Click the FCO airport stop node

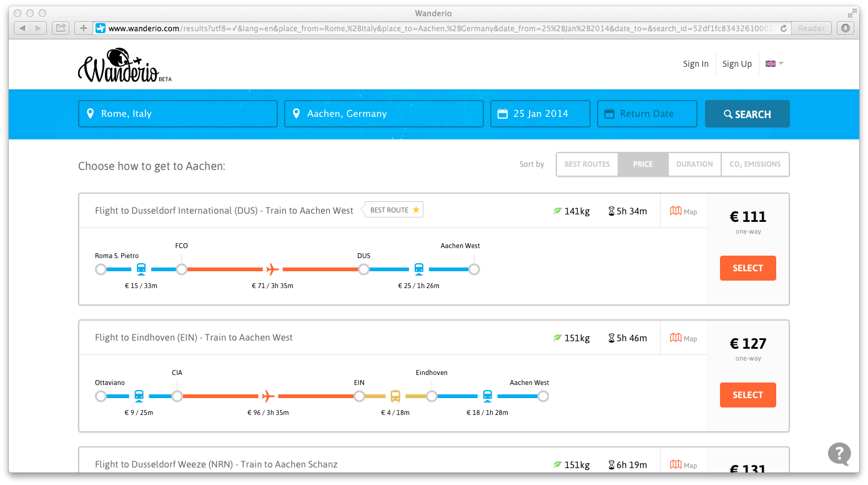click(x=182, y=269)
